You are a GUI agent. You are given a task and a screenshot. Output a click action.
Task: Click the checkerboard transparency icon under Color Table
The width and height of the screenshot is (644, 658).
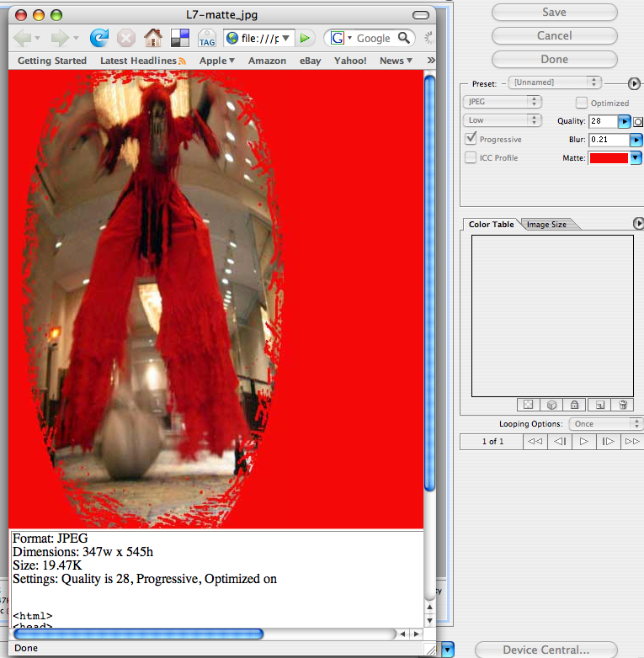[x=526, y=405]
